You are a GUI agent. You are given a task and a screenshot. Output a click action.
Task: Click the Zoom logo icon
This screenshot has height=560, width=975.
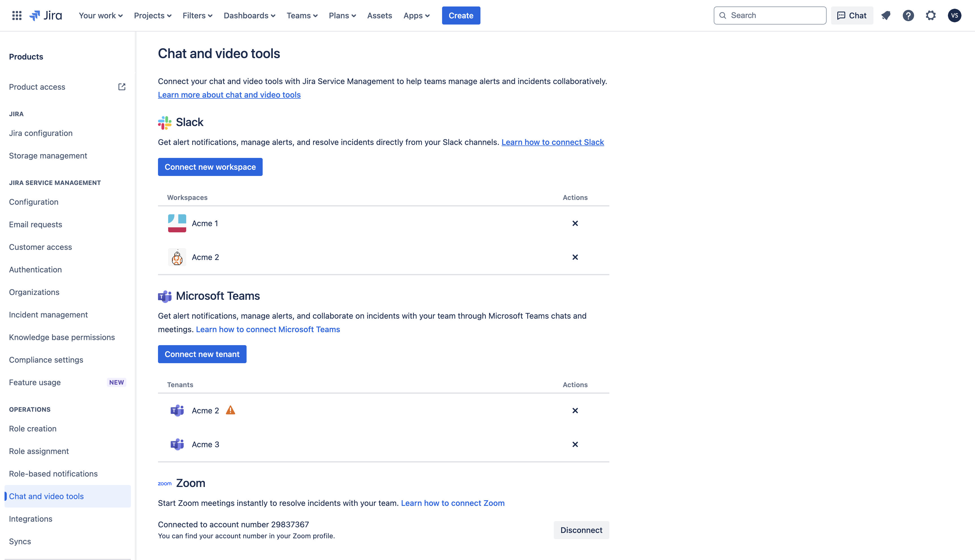[x=164, y=483]
